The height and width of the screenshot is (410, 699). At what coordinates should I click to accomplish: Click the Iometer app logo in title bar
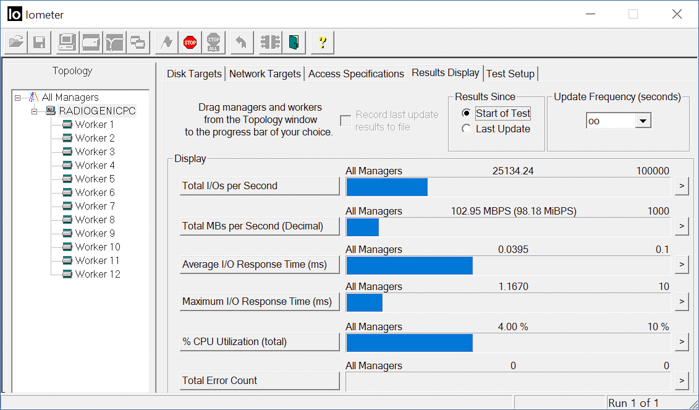14,14
